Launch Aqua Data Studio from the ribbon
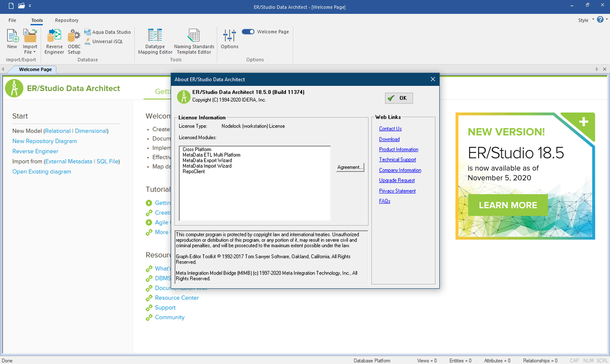The width and height of the screenshot is (610, 364). [108, 32]
